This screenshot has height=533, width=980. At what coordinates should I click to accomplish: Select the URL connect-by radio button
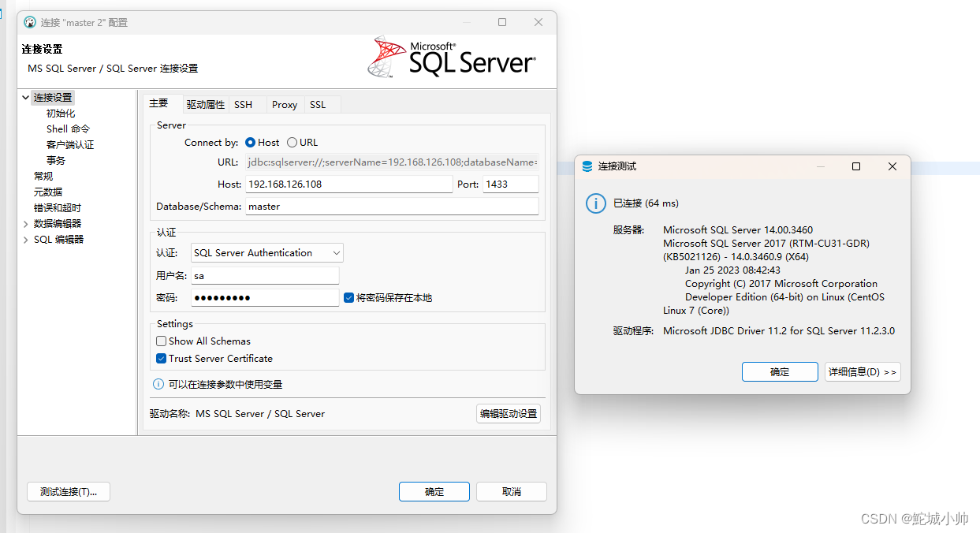pos(292,143)
